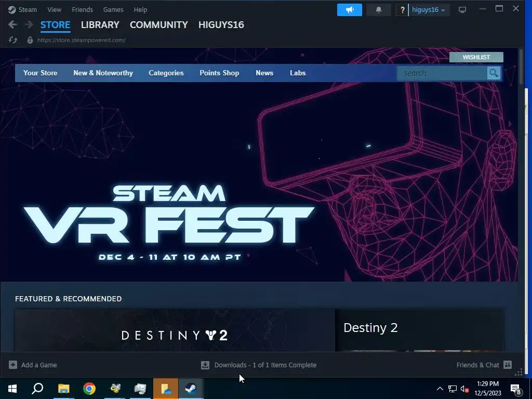This screenshot has height=399, width=532.
Task: Open the orange highlighted taskbar app
Action: pos(166,389)
